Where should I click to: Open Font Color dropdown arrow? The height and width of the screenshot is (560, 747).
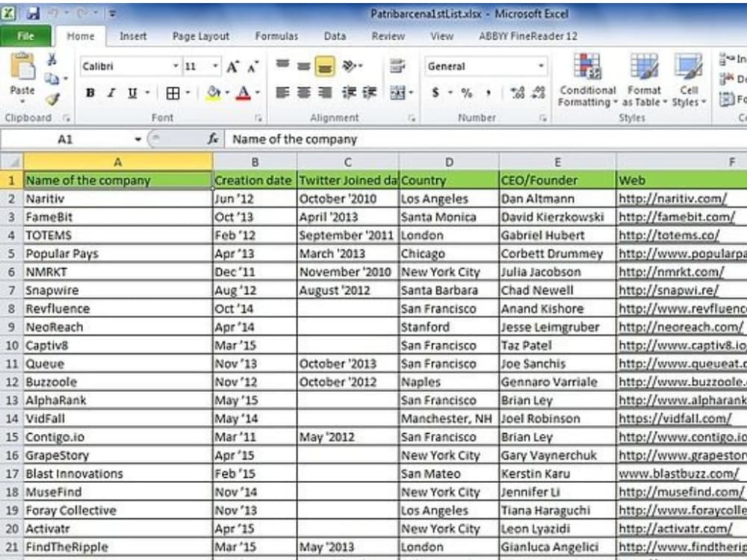pos(258,93)
